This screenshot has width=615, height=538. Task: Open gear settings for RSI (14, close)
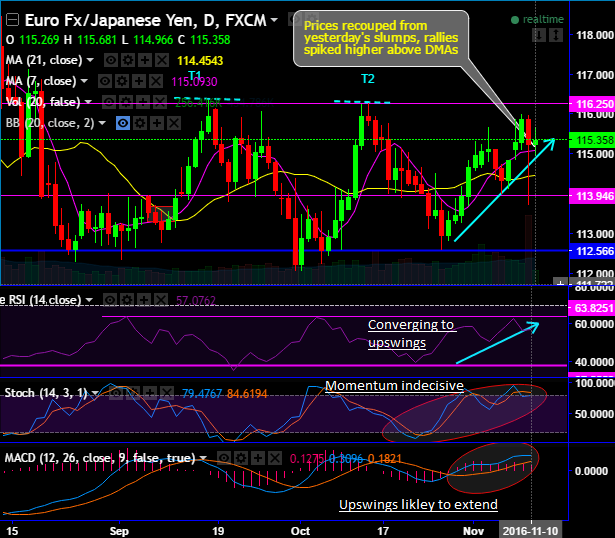pyautogui.click(x=127, y=300)
